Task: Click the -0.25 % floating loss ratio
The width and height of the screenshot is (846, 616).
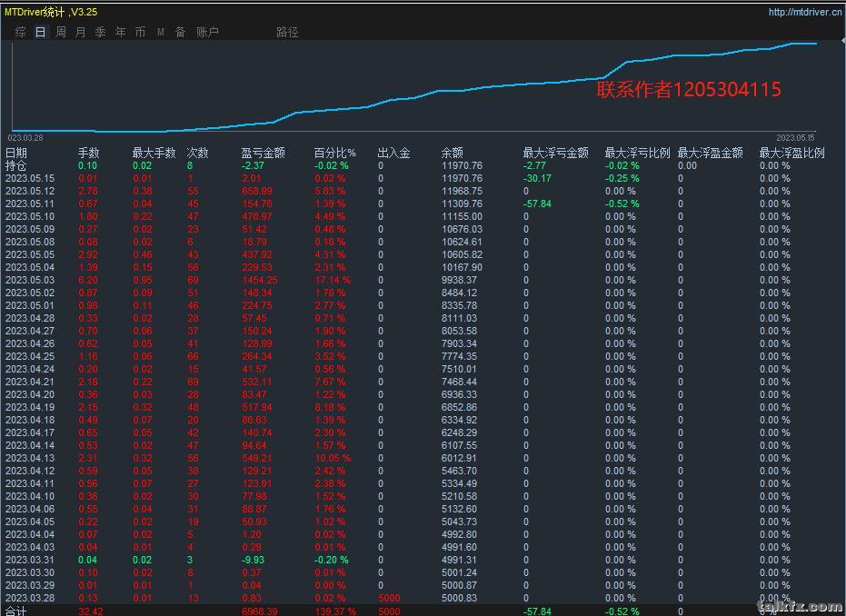Action: coord(622,179)
